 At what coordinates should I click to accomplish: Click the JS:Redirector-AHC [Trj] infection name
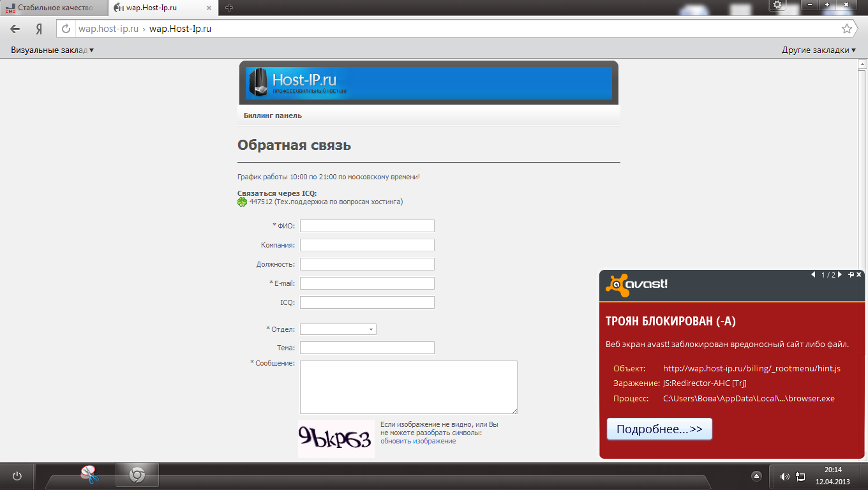pos(705,383)
